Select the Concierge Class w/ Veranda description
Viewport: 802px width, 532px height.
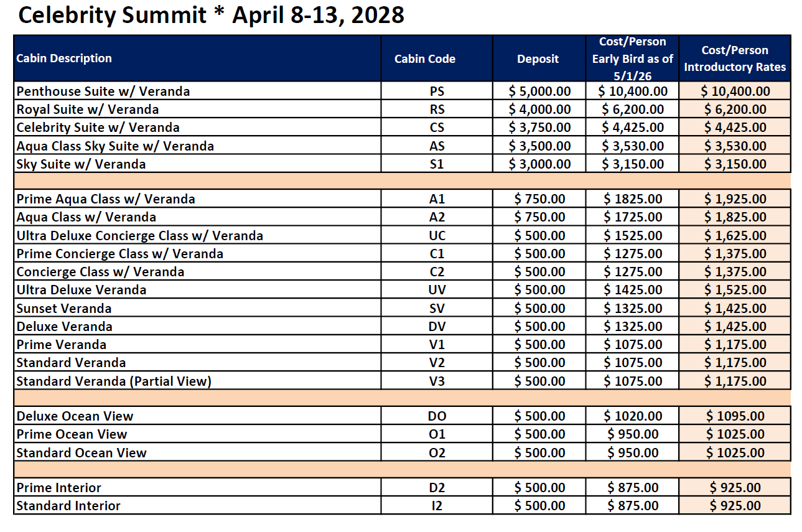100,272
